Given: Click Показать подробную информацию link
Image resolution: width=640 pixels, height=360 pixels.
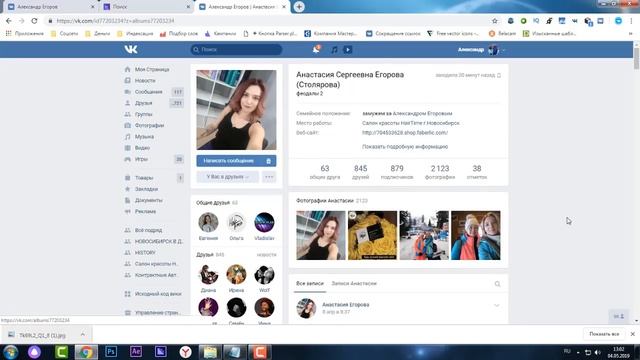Looking at the screenshot, I should [x=405, y=147].
